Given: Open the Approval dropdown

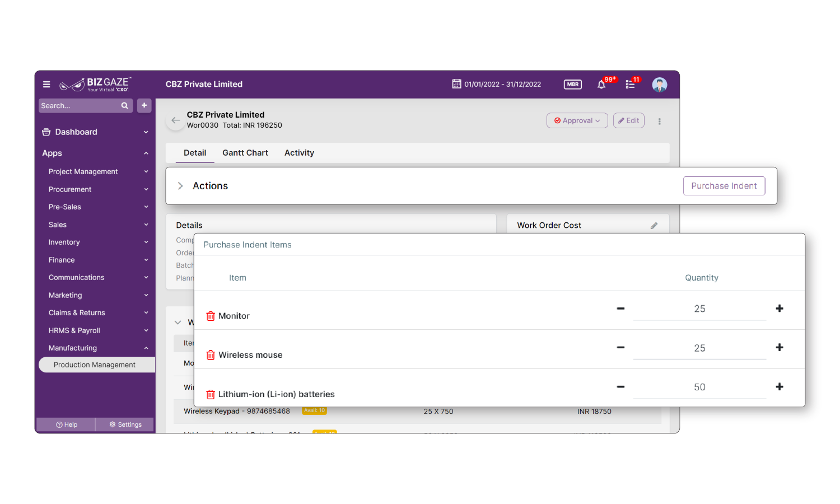Looking at the screenshot, I should click(x=577, y=120).
